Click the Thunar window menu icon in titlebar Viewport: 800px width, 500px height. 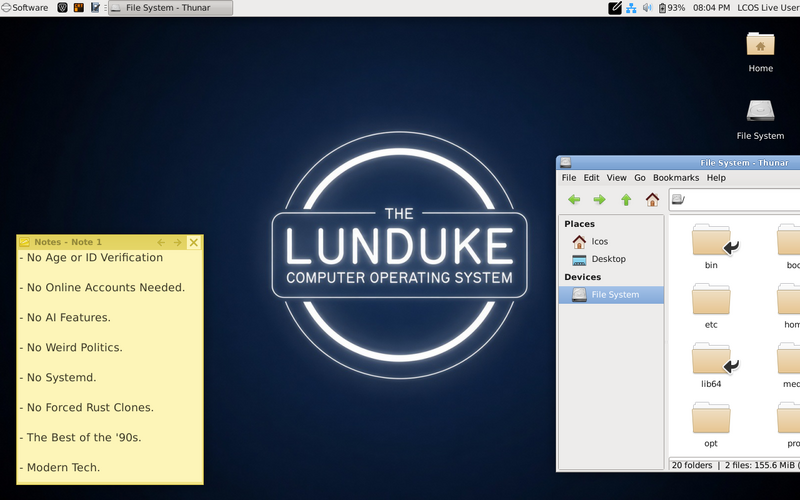click(565, 163)
